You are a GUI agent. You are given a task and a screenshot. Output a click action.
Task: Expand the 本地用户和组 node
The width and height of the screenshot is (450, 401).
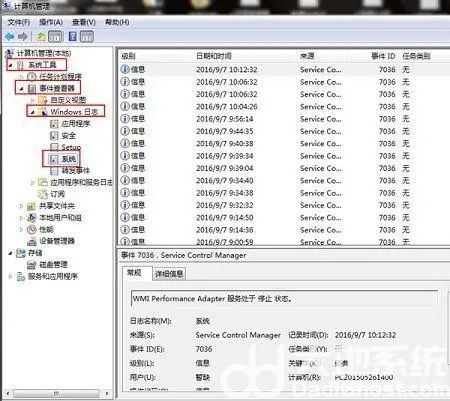[21, 218]
